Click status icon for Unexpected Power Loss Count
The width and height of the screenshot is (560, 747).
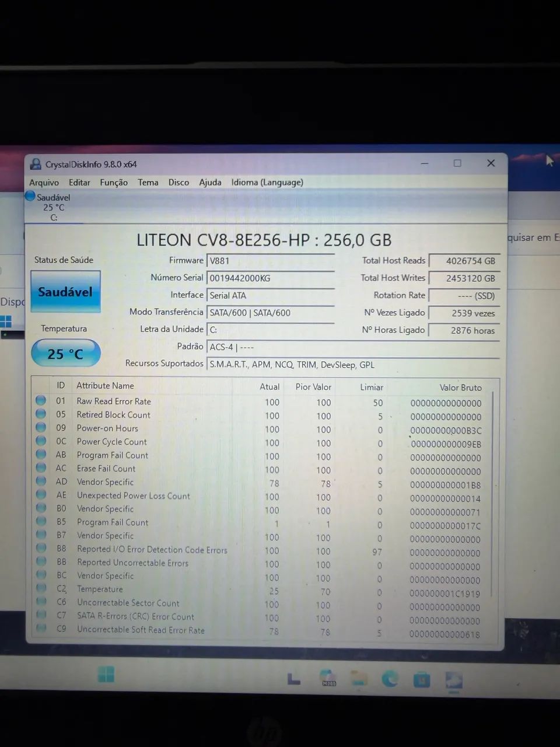point(41,494)
